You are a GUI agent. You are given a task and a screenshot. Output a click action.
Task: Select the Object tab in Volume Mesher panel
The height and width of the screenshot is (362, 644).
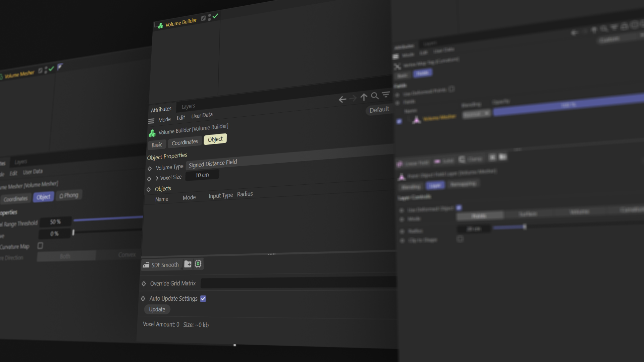43,197
